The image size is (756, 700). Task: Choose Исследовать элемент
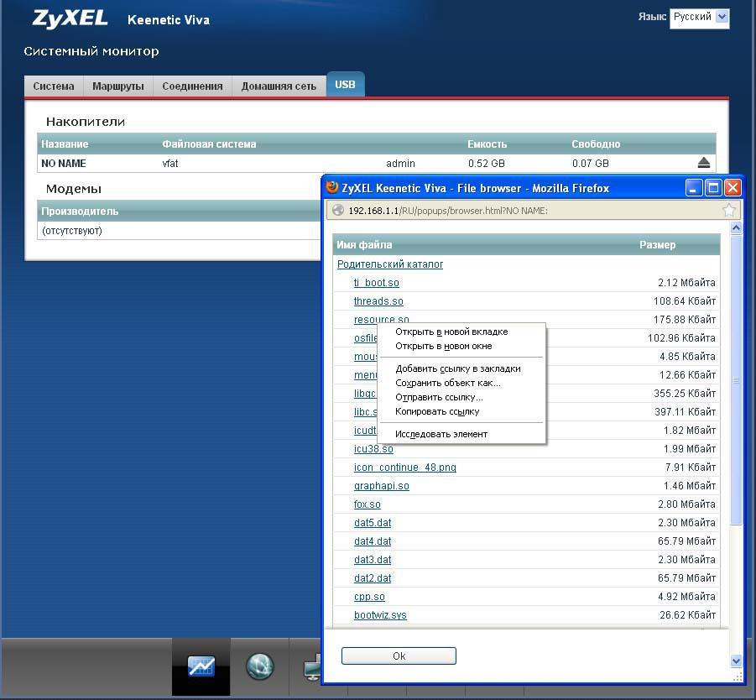click(441, 434)
